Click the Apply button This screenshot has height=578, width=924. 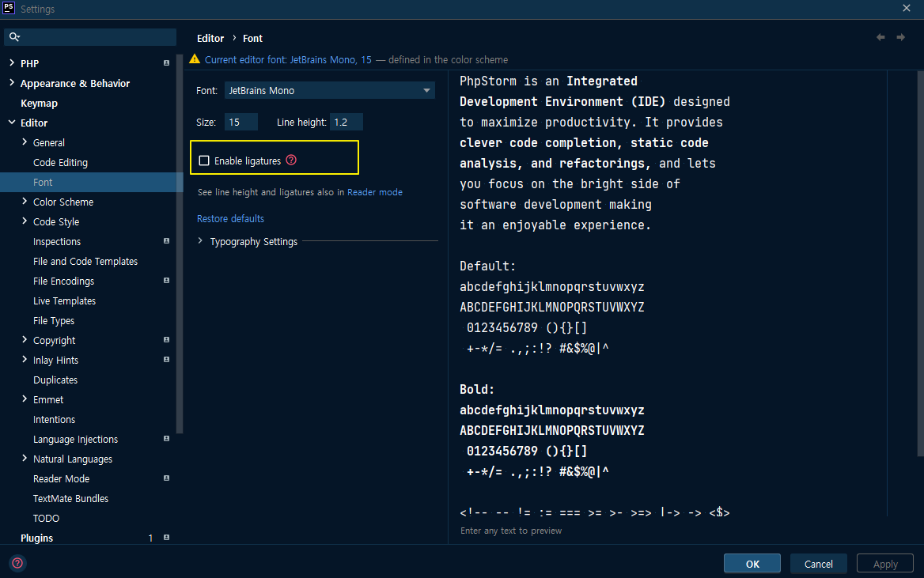(885, 564)
